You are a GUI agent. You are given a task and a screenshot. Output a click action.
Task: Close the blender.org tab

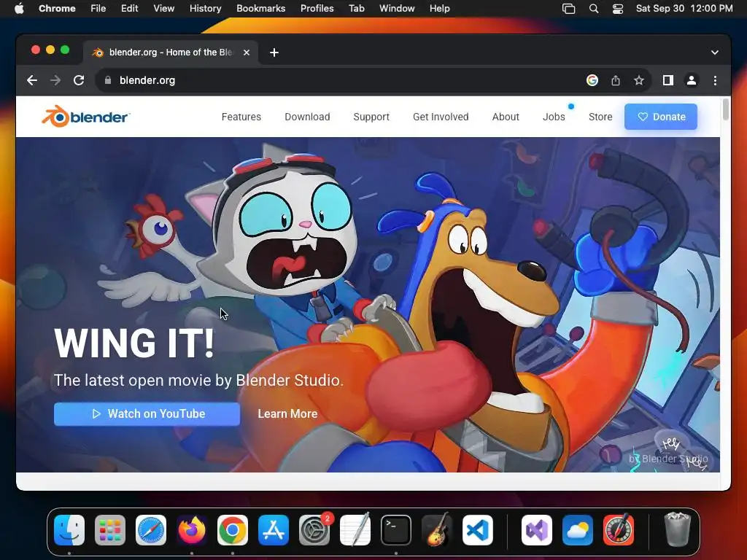[247, 52]
